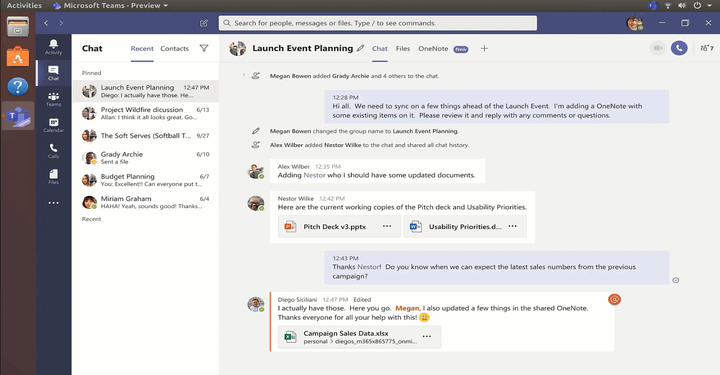Click Diego Siciliani's avatar in conversation
Image resolution: width=720 pixels, height=375 pixels.
tap(256, 304)
